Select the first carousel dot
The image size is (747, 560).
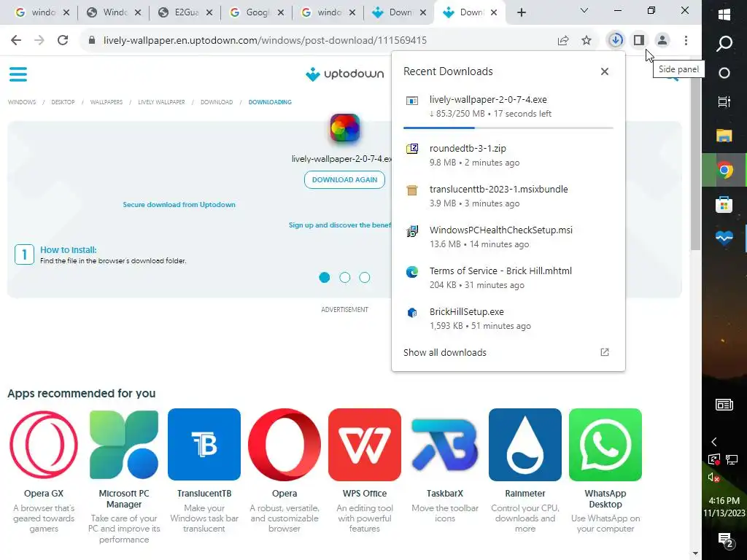click(x=325, y=278)
